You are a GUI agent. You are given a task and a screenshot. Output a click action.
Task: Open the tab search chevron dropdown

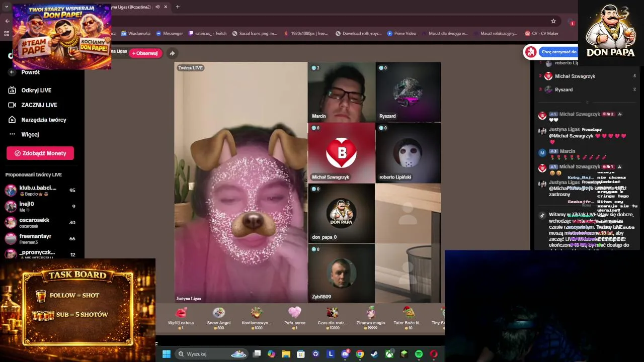(7, 7)
